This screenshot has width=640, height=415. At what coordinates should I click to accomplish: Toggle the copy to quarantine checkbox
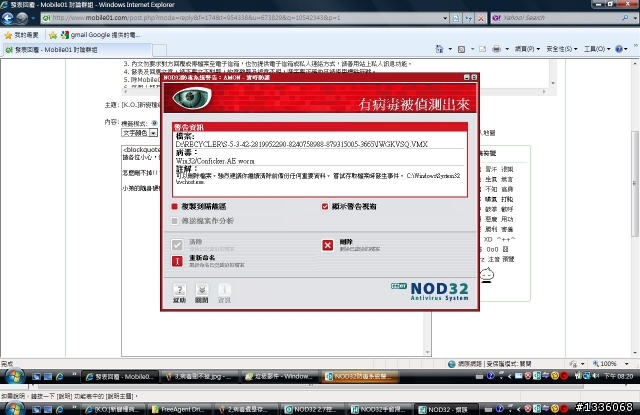tap(174, 206)
